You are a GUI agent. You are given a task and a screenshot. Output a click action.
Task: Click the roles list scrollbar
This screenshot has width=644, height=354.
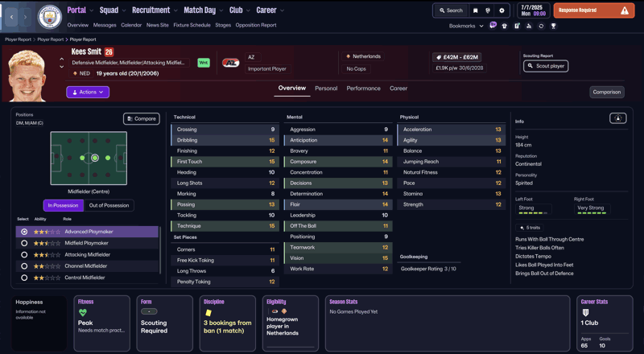tap(160, 249)
